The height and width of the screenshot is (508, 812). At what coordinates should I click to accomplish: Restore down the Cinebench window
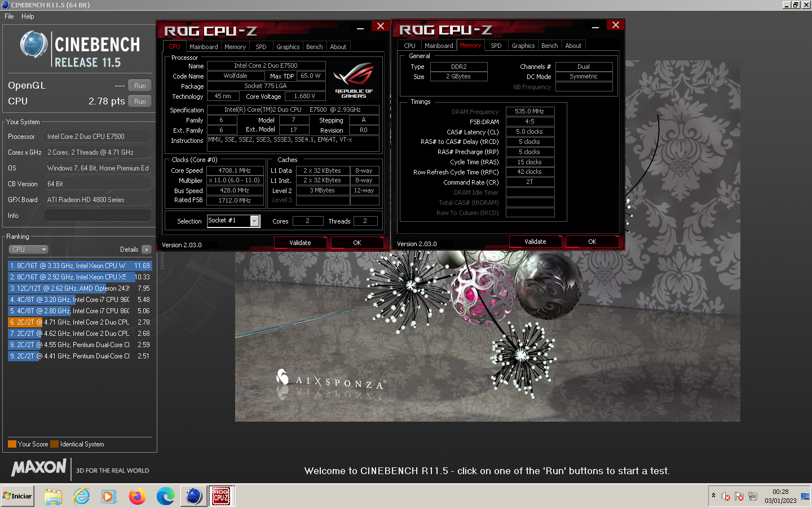[x=796, y=5]
